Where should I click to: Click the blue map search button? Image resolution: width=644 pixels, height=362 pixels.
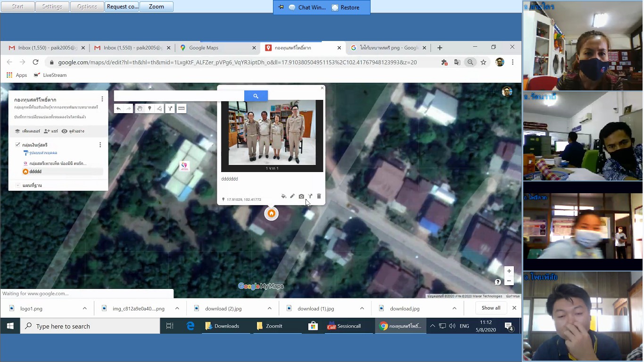[256, 96]
